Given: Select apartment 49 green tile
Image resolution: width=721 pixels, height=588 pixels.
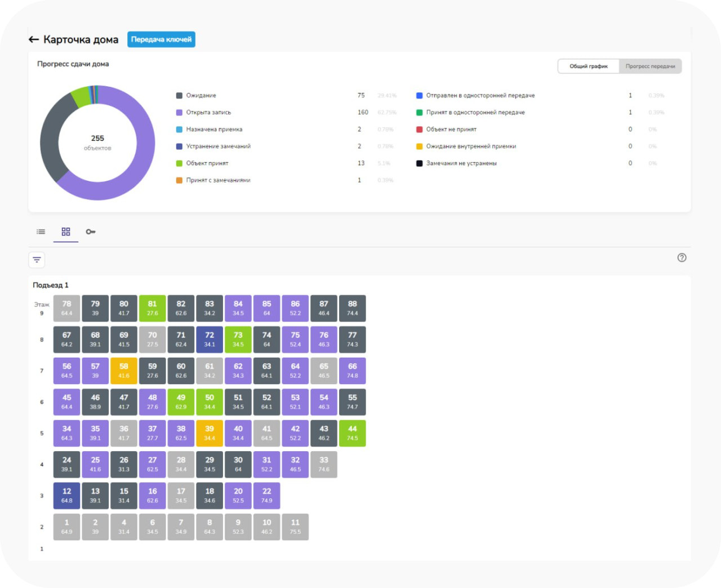Looking at the screenshot, I should coord(181,402).
